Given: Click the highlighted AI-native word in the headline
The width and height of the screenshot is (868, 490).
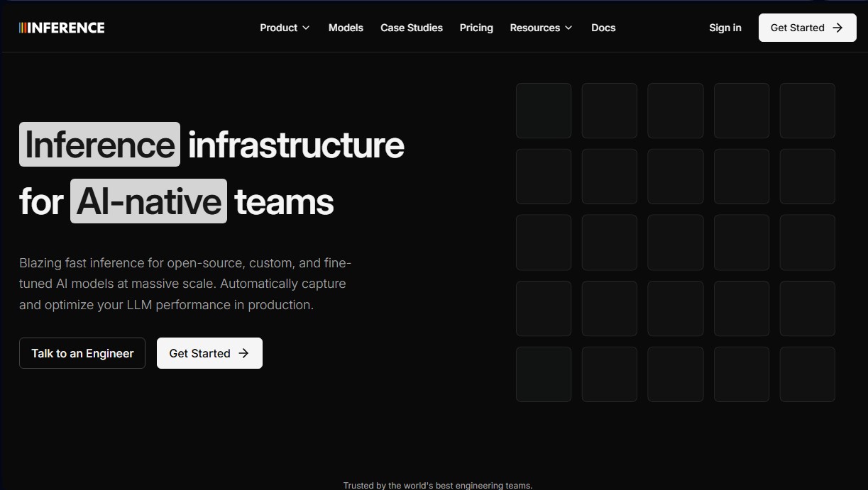Looking at the screenshot, I should tap(148, 201).
